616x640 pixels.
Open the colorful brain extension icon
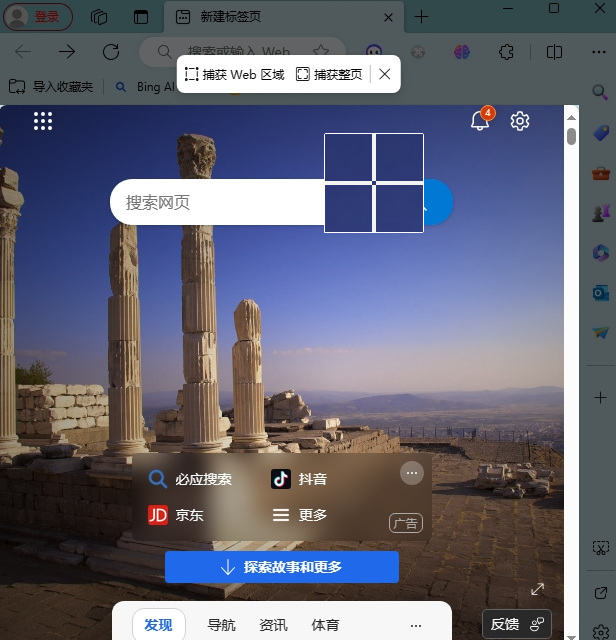(462, 52)
